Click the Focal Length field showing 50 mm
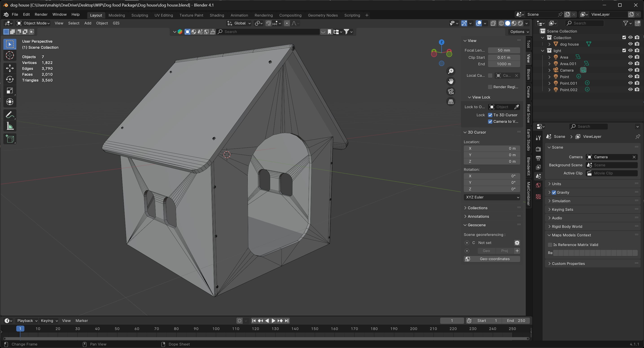The image size is (644, 348). (x=504, y=50)
